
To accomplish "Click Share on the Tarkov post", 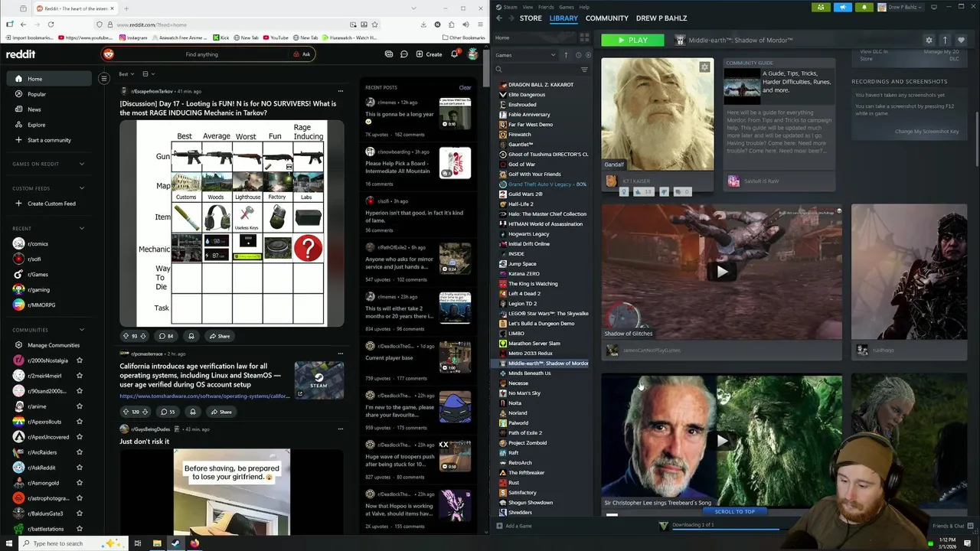I will click(219, 336).
